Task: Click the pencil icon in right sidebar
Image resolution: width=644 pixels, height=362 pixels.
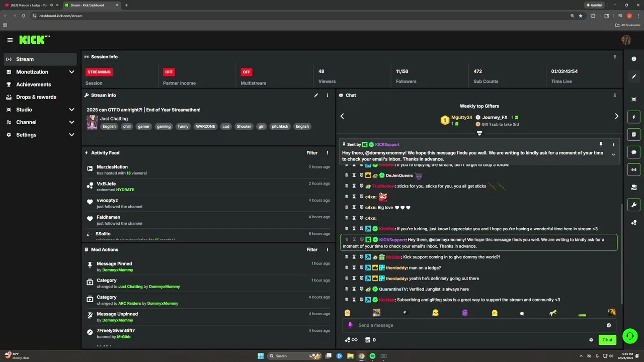Action: tap(633, 76)
